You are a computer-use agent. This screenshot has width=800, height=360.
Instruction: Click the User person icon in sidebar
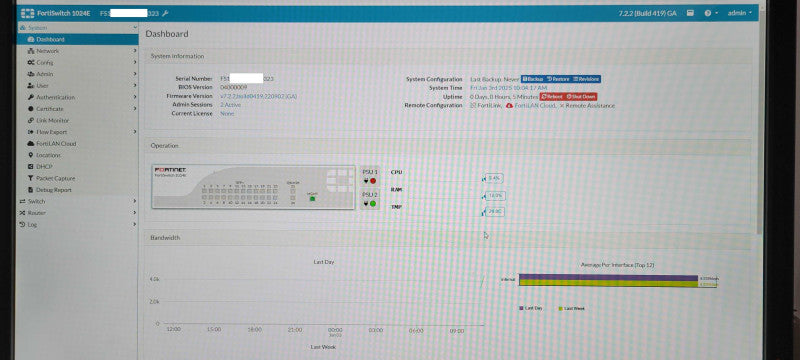point(31,86)
